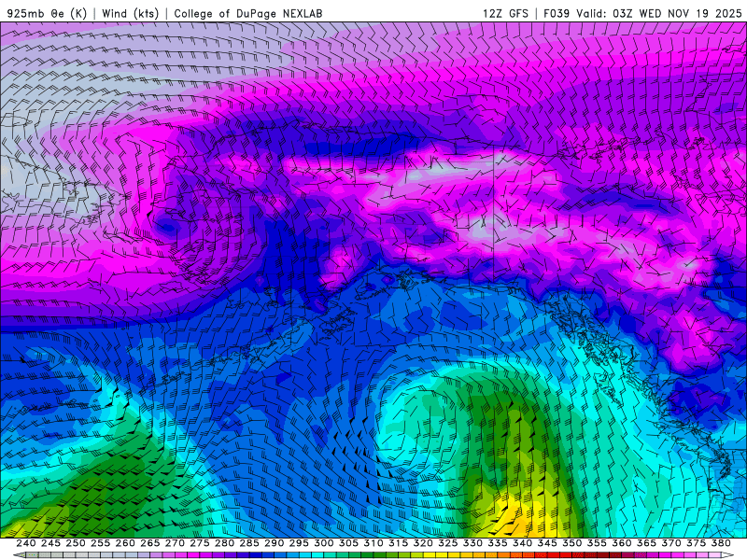Click the 305 value on the color scale
This screenshot has height=560, width=747.
(x=348, y=543)
